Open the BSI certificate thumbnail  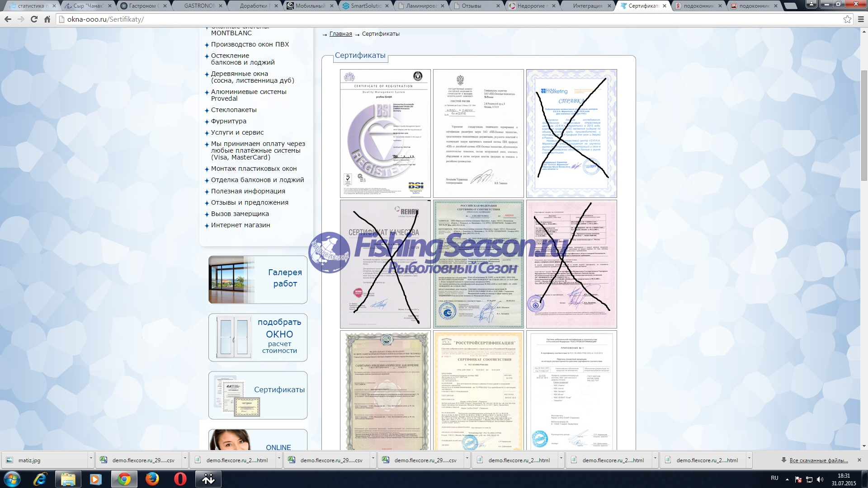click(385, 133)
